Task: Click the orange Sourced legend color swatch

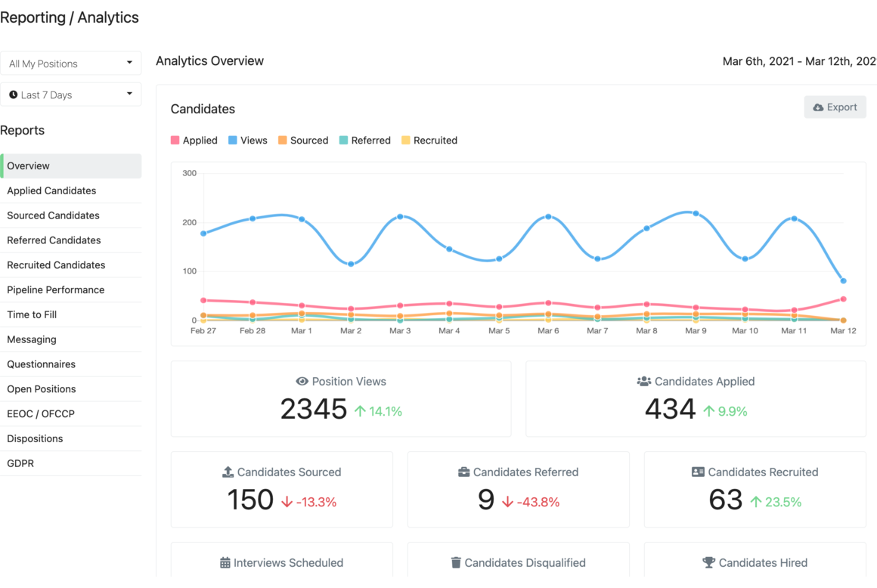Action: 283,141
